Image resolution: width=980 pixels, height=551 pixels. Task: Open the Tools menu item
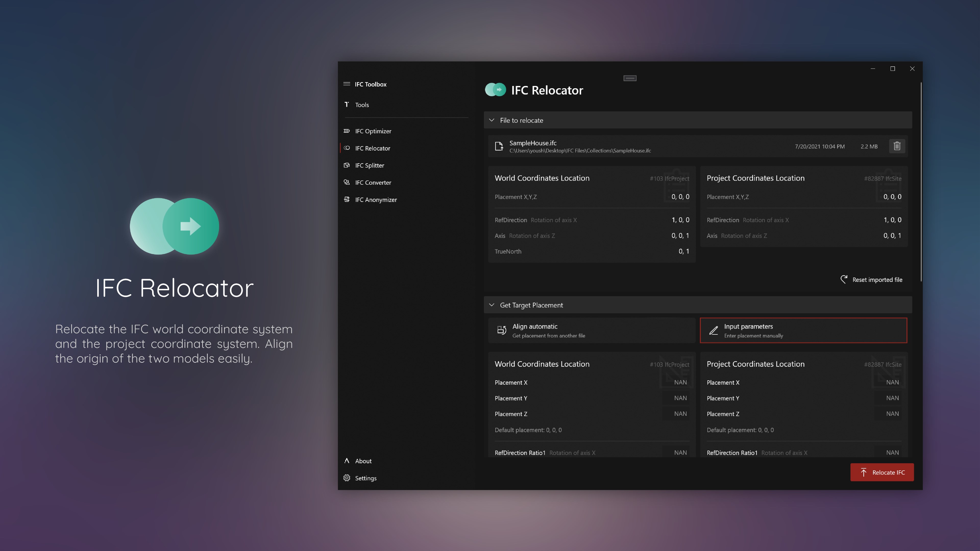pyautogui.click(x=362, y=105)
